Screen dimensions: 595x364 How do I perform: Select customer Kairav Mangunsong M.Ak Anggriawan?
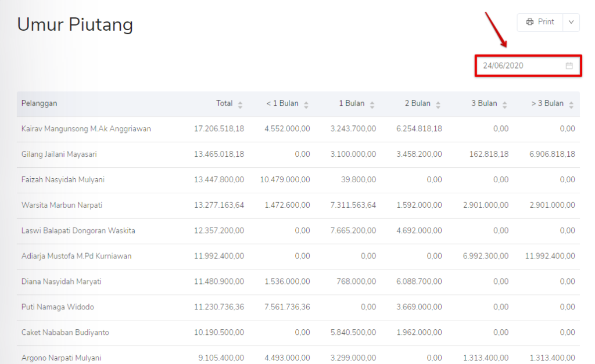click(86, 129)
